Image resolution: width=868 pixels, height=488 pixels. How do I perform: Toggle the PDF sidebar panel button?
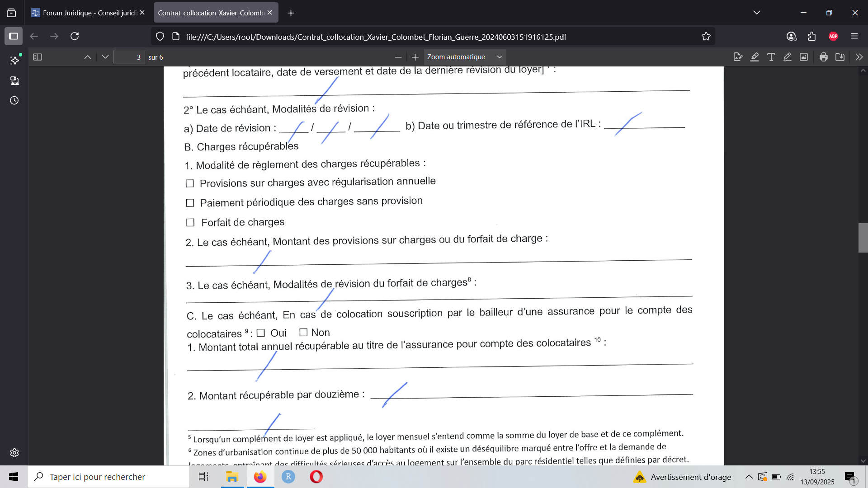(38, 57)
